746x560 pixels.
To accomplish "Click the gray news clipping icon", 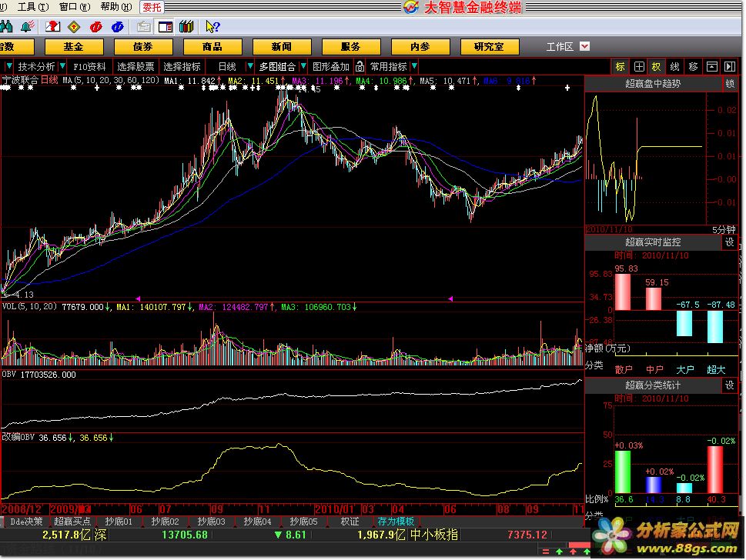I will (144, 27).
